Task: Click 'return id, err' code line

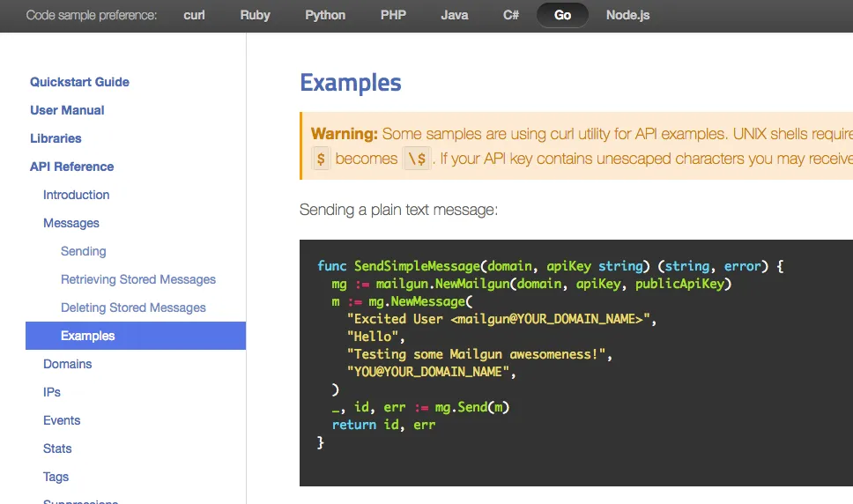Action: tap(383, 425)
